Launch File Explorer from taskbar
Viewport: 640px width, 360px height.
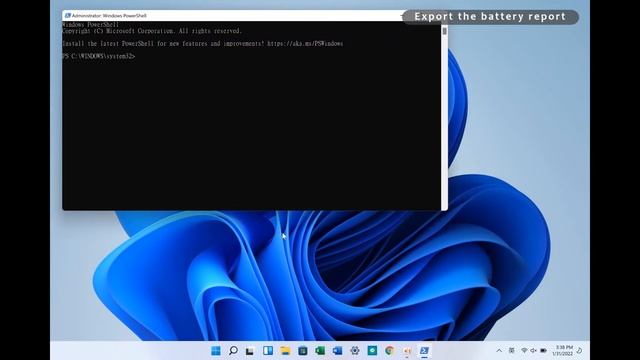point(285,351)
